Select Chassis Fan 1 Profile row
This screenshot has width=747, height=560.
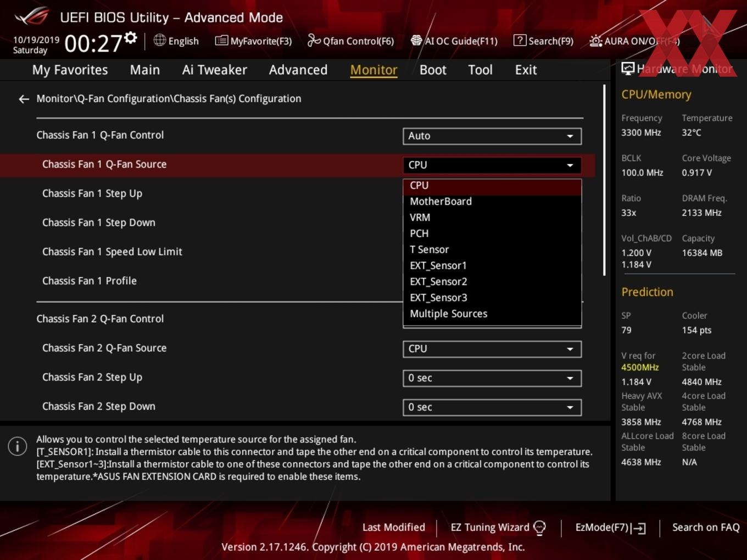point(90,281)
